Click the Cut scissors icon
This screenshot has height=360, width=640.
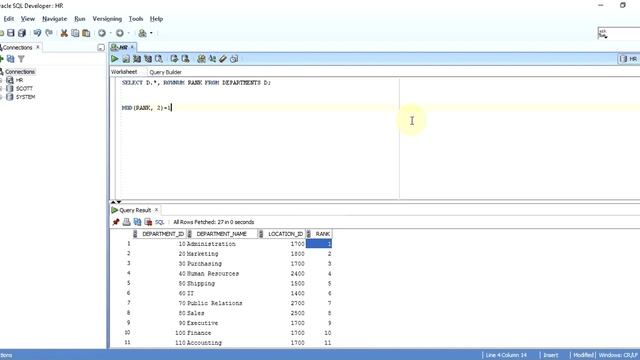tap(64, 33)
